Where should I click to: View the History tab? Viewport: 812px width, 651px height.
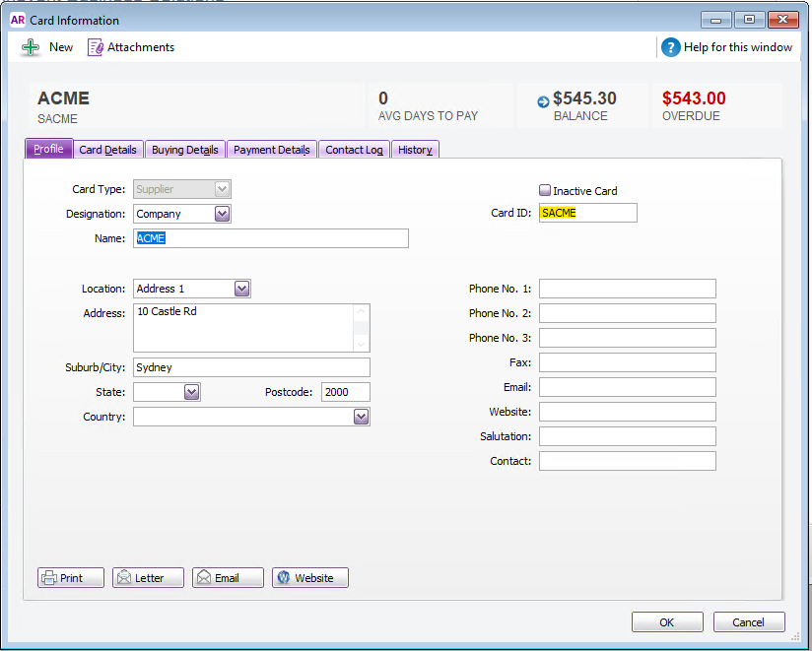tap(415, 150)
